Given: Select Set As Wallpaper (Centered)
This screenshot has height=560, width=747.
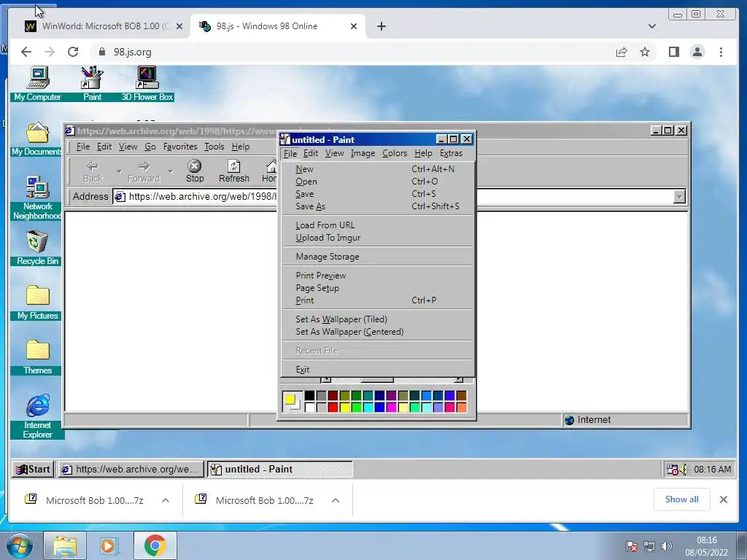Looking at the screenshot, I should (379, 332).
